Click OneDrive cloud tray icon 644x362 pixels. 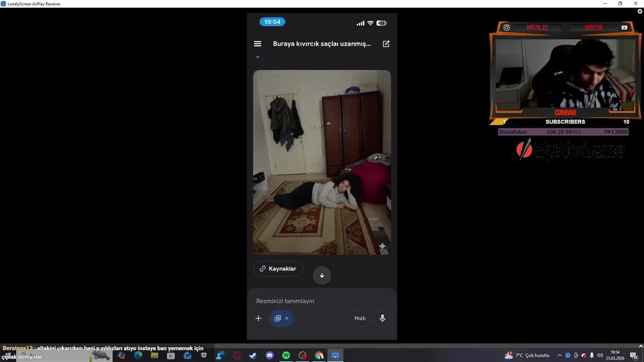point(584,355)
